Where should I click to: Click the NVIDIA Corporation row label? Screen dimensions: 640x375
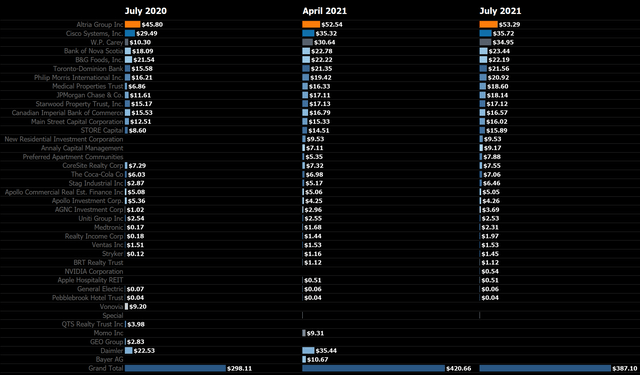point(93,271)
